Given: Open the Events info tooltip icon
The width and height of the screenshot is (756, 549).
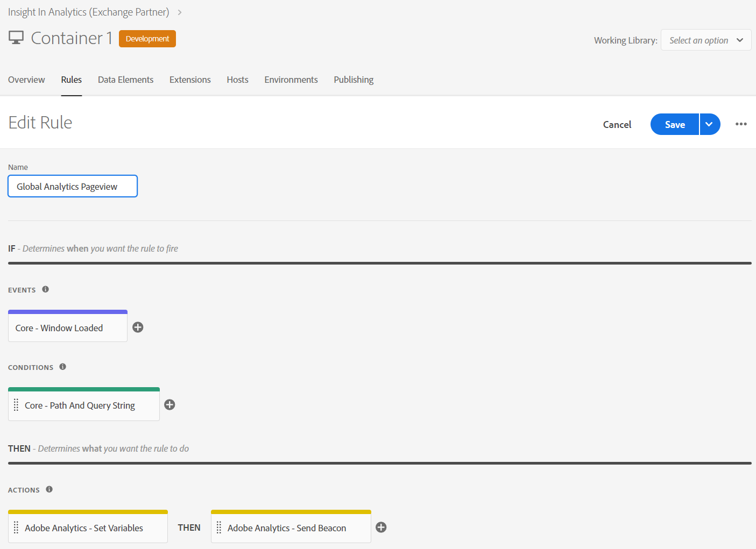Looking at the screenshot, I should click(46, 289).
